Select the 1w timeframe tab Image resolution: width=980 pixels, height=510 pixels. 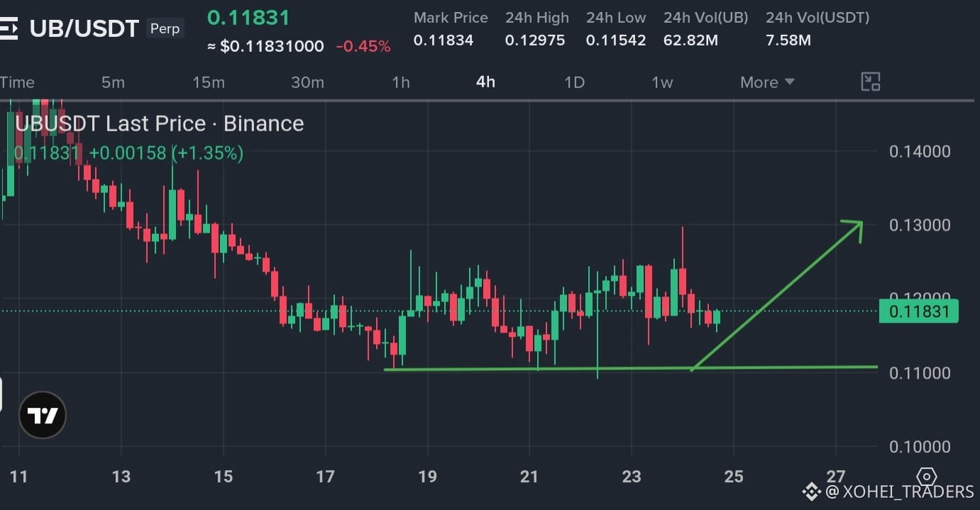pyautogui.click(x=662, y=82)
